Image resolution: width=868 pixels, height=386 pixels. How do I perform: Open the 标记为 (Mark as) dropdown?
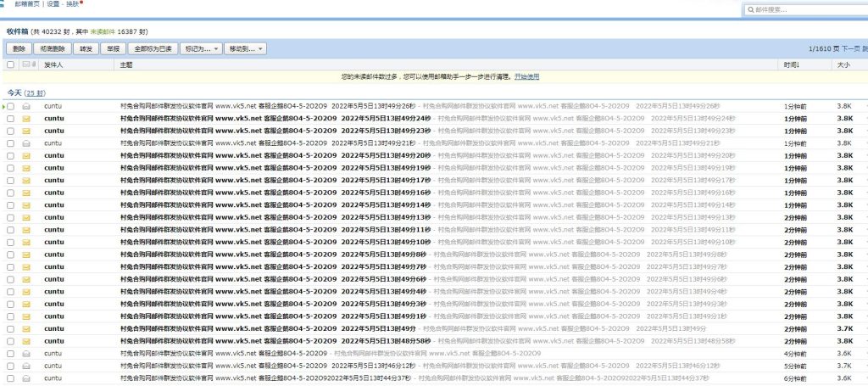tap(203, 48)
